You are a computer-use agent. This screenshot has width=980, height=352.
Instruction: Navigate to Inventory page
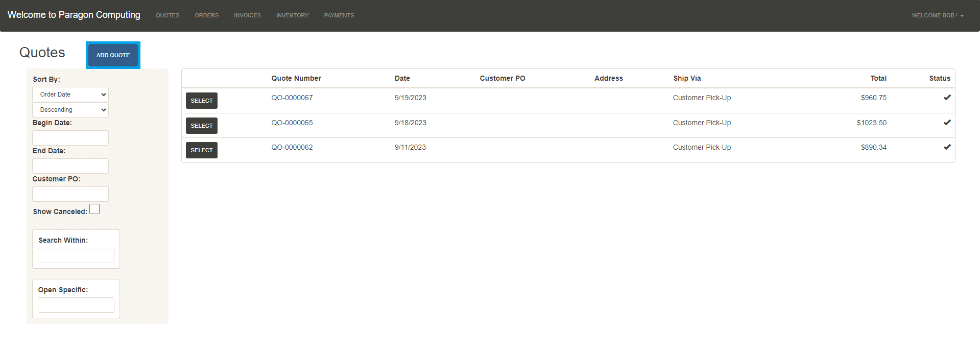pos(292,15)
